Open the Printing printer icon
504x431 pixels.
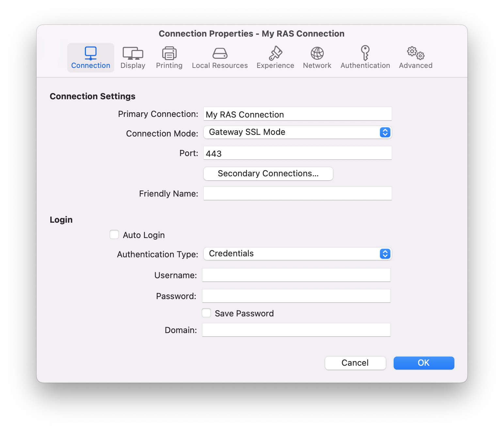[169, 53]
